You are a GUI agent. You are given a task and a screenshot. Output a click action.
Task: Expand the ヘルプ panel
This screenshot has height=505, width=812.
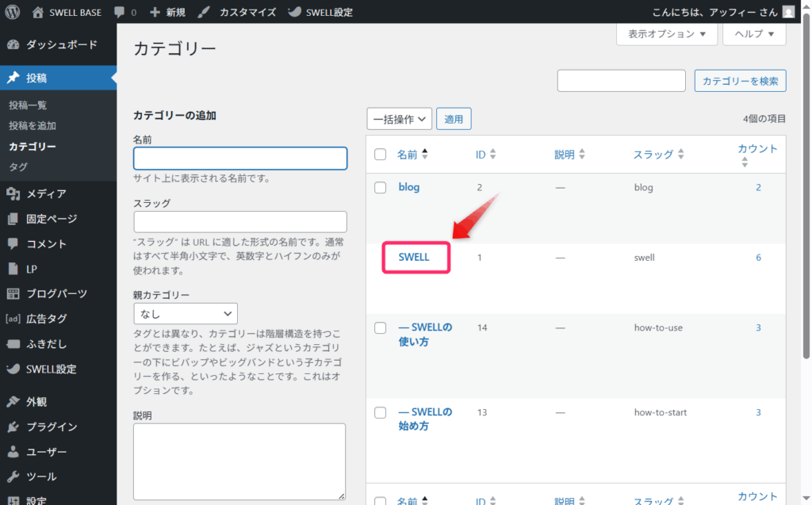[x=754, y=34]
